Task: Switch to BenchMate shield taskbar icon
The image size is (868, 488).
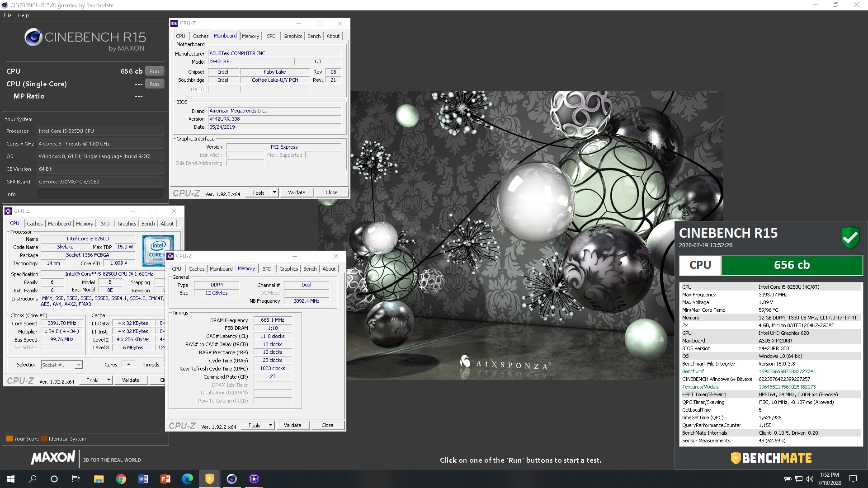Action: pos(209,479)
